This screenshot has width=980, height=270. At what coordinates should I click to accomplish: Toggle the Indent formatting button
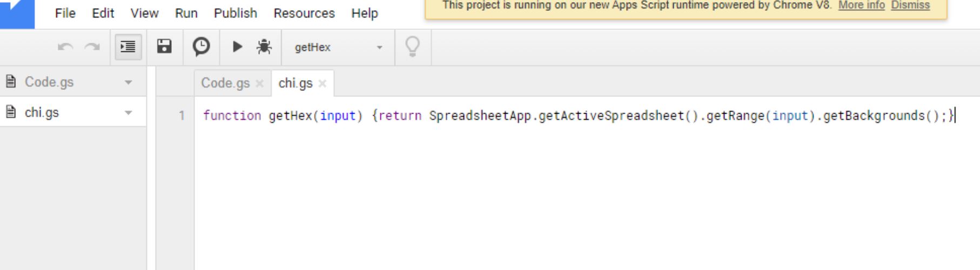coord(128,47)
